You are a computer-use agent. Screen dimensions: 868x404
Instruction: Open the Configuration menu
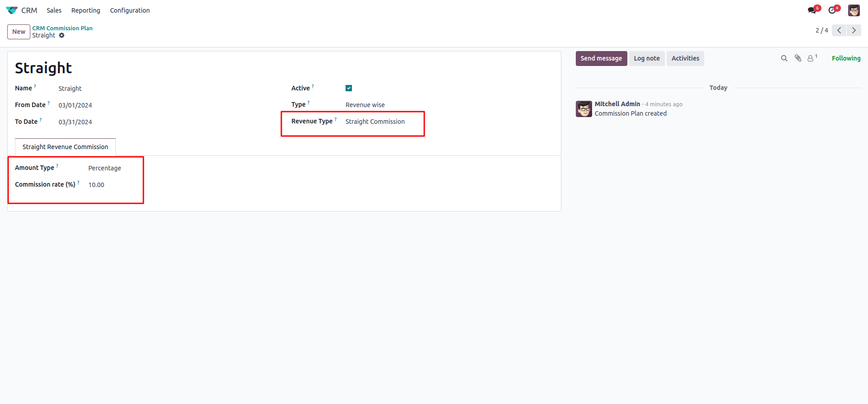point(130,10)
